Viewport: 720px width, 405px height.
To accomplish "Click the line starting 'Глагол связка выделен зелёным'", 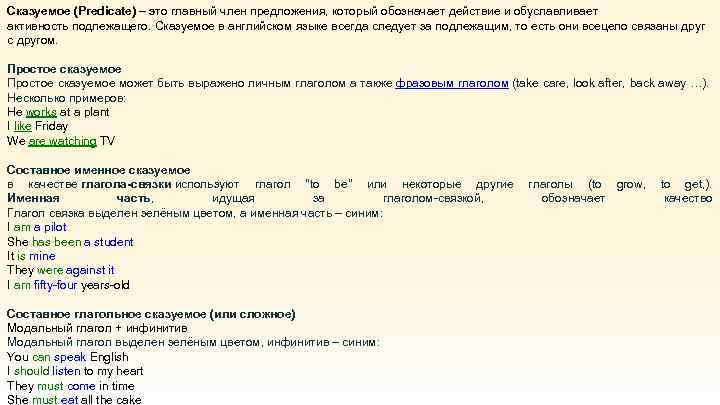I will pyautogui.click(x=195, y=213).
